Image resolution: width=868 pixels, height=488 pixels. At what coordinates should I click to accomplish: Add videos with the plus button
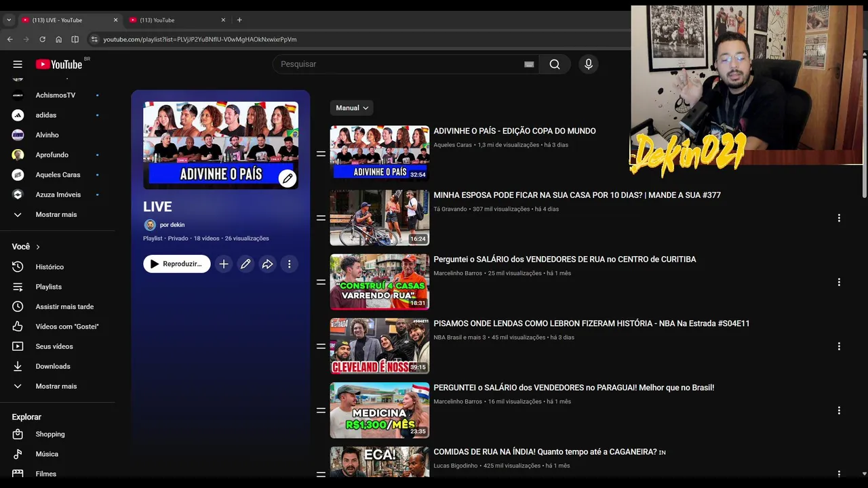coord(224,264)
